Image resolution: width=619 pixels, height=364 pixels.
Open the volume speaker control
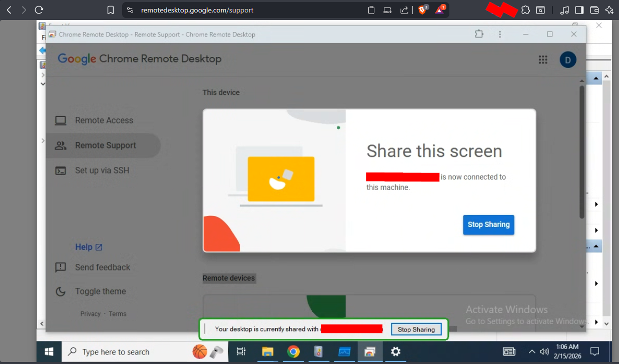[x=544, y=352]
